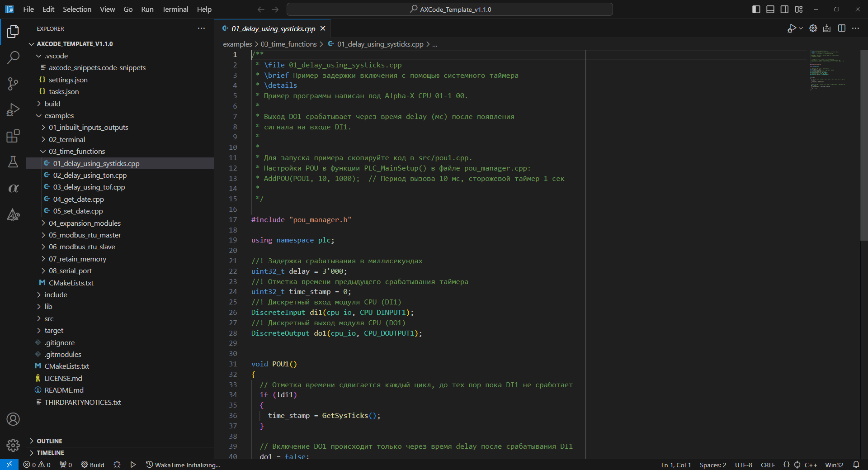The width and height of the screenshot is (868, 470).
Task: Open the Selection menu
Action: [x=77, y=9]
